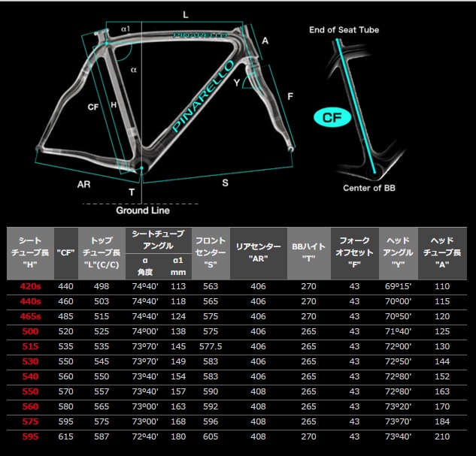Click the α1 value 138

pos(178,331)
